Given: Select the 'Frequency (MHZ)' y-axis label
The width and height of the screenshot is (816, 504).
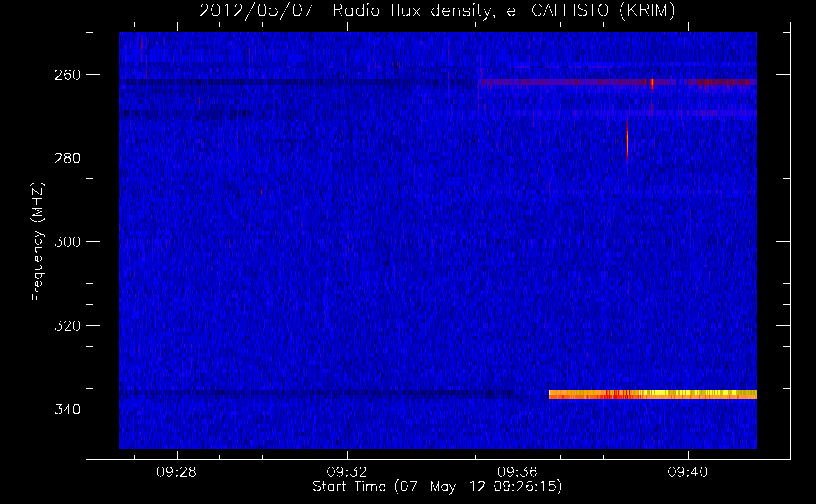Looking at the screenshot, I should pos(38,241).
